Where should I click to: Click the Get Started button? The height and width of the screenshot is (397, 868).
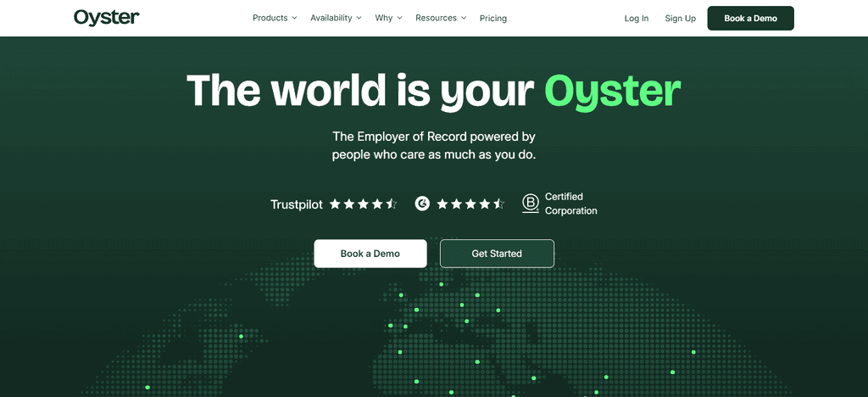point(497,254)
